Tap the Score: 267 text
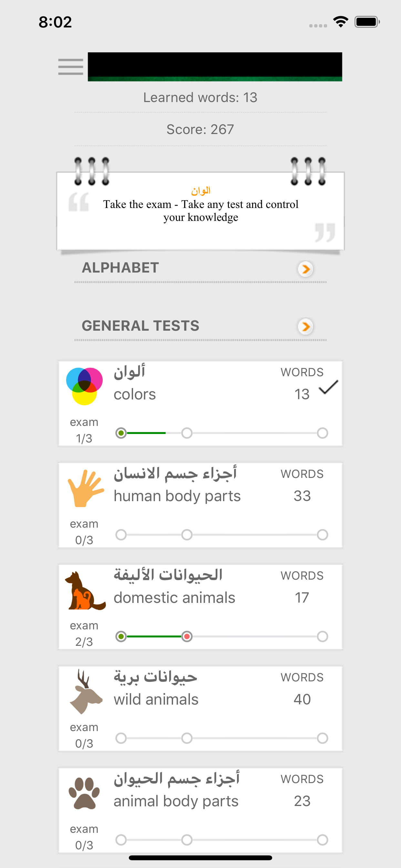This screenshot has width=401, height=868. [200, 129]
